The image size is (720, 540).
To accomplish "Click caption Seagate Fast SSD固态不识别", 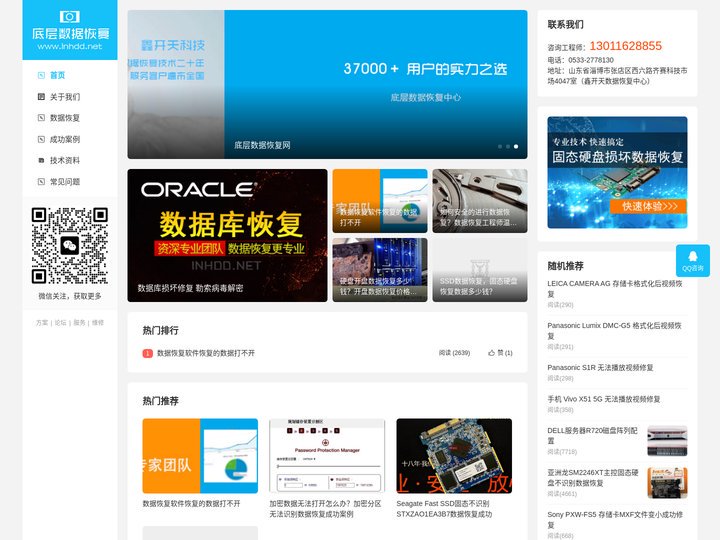I will (444, 509).
